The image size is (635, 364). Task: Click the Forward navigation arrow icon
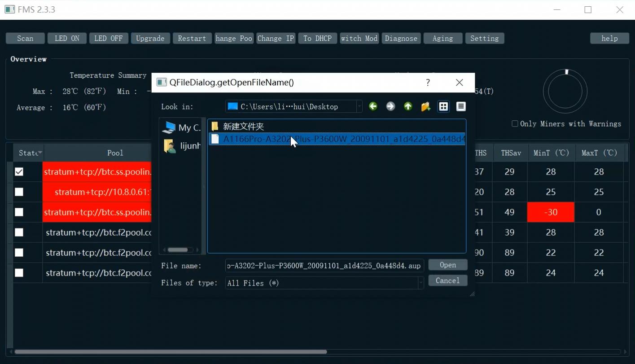click(x=390, y=106)
